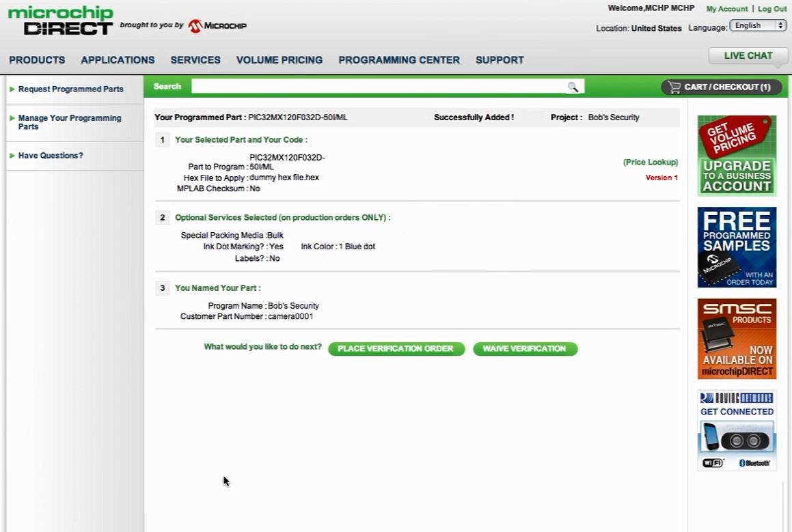Click the microchip DIRECT logo
792x532 pixels.
point(61,20)
